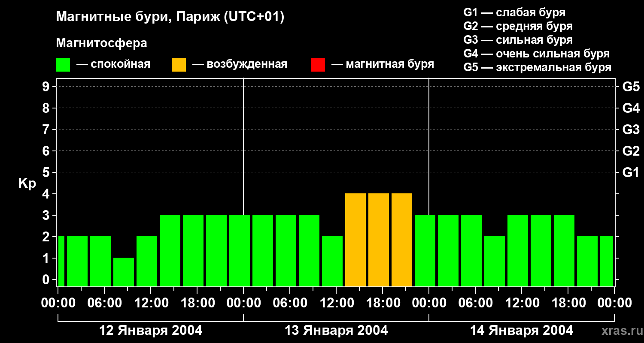Click 'G5 — экстремальная буря' legend line
644x343 pixels.
537,67
